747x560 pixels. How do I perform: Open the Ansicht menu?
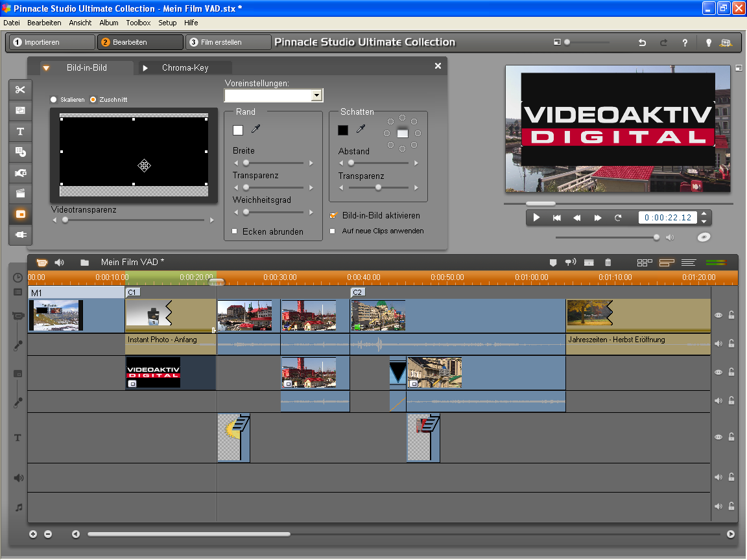point(80,23)
